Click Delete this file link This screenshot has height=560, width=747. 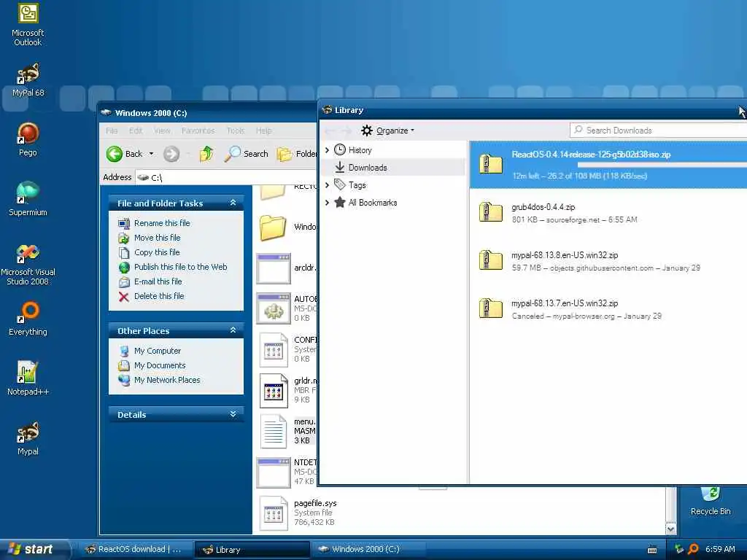point(159,296)
